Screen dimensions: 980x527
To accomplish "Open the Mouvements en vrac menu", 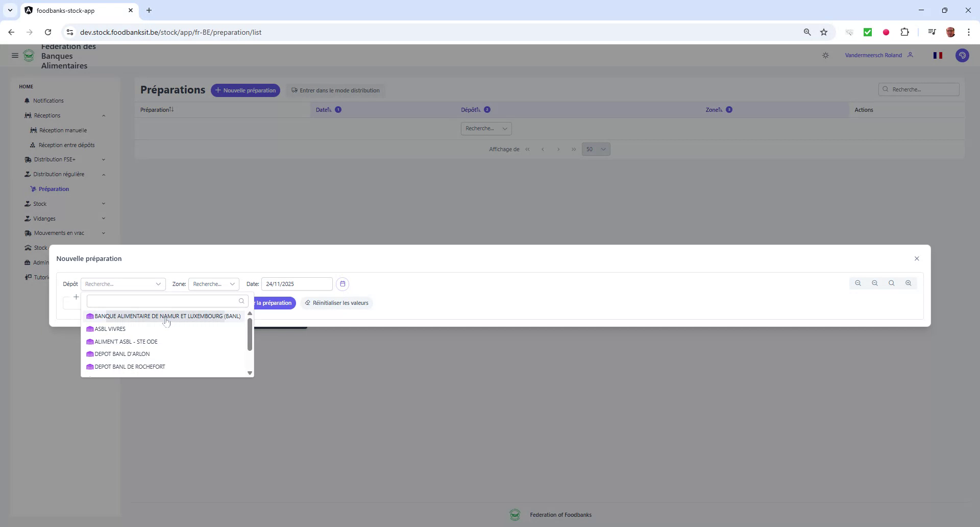I will 59,233.
